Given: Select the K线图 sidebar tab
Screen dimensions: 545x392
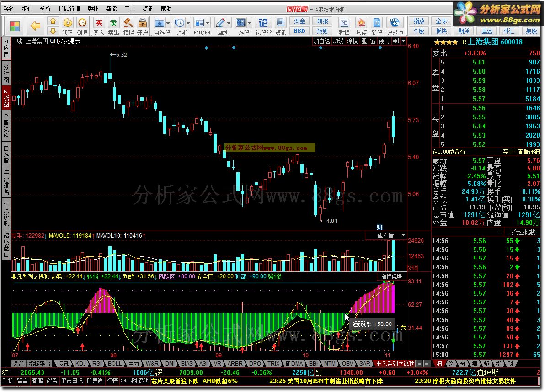Looking at the screenshot, I should tap(6, 98).
